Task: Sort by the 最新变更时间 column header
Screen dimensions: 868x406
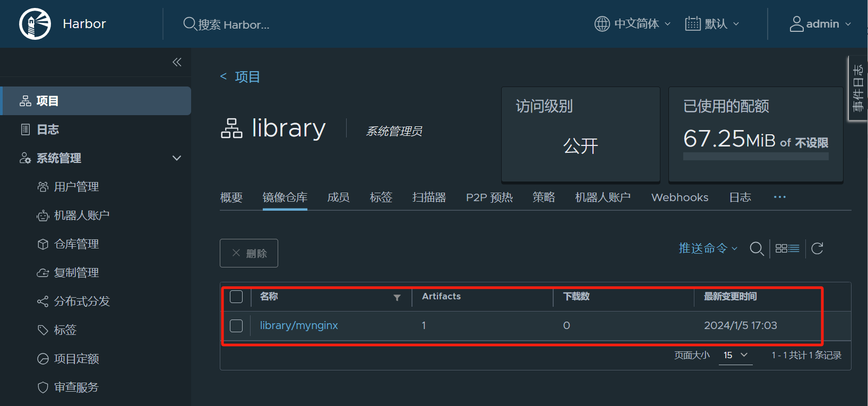Action: tap(731, 296)
